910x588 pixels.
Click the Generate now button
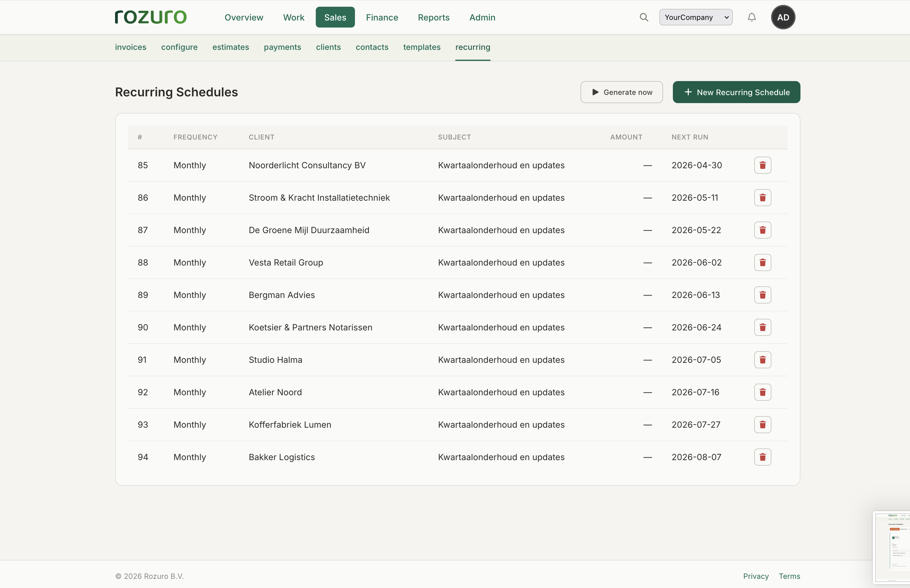pos(621,92)
